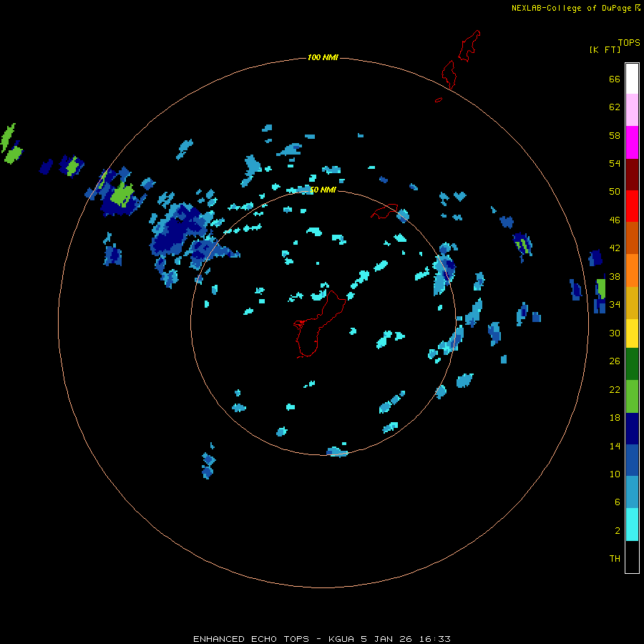This screenshot has width=644, height=644.
Task: Click the [K FT] units label
Action: point(605,50)
